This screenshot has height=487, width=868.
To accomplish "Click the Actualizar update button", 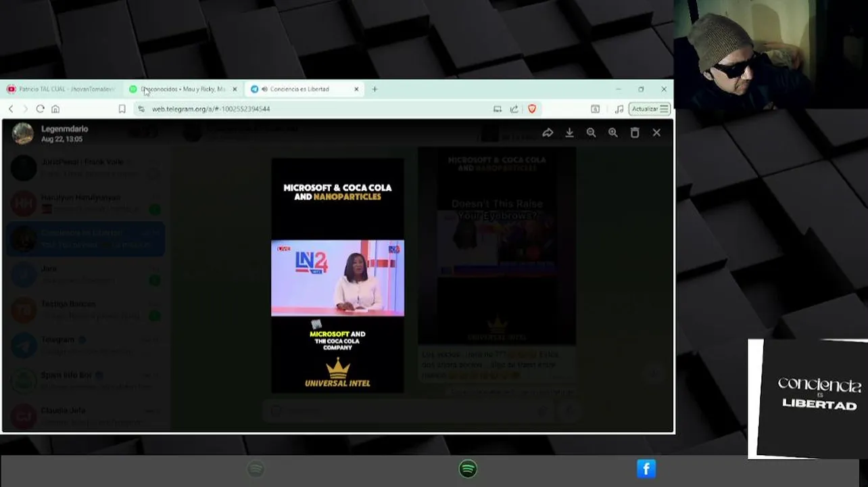I will tap(645, 109).
